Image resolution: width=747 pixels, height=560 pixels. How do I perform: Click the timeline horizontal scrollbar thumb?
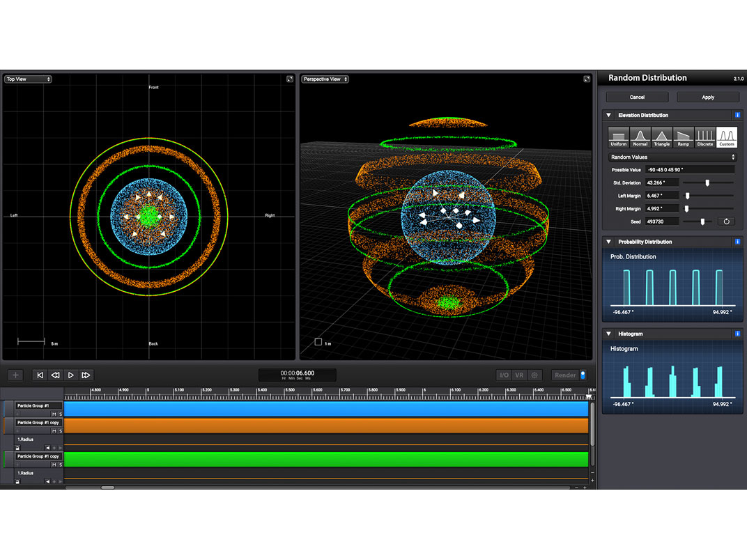point(108,488)
